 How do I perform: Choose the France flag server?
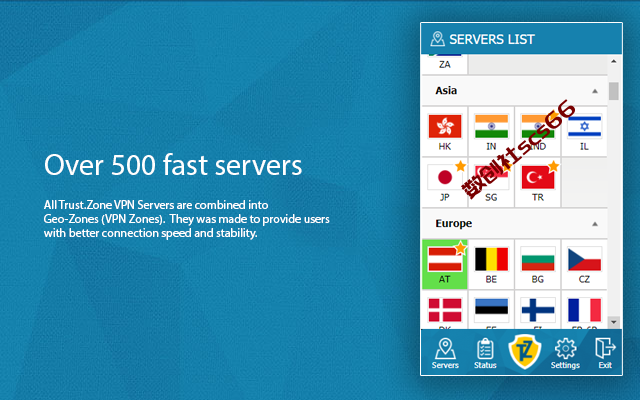coord(584,311)
